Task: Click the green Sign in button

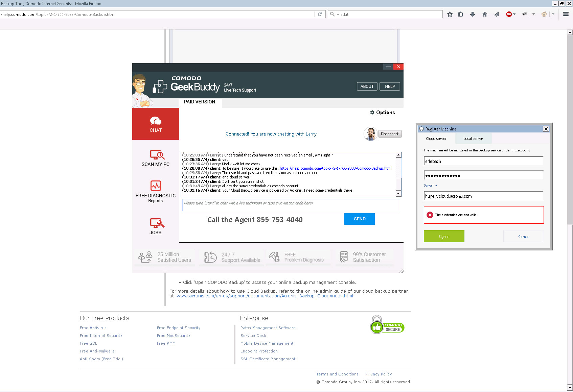Action: 444,236
